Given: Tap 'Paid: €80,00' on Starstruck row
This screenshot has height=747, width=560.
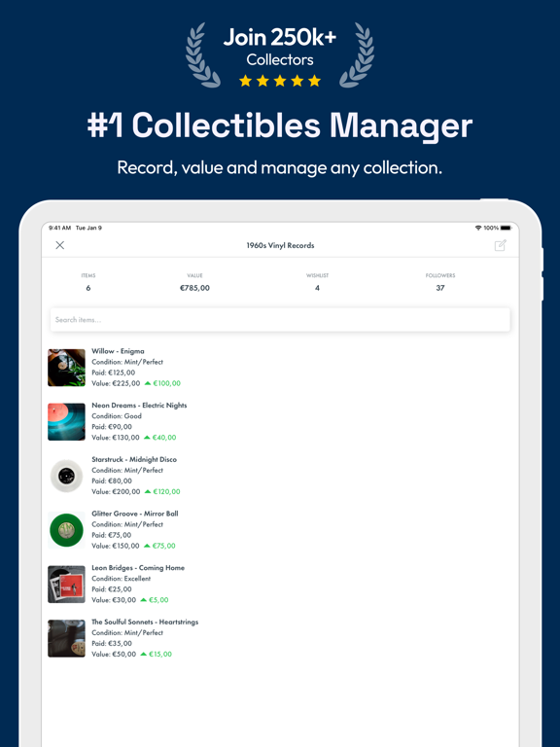Looking at the screenshot, I should pyautogui.click(x=112, y=480).
